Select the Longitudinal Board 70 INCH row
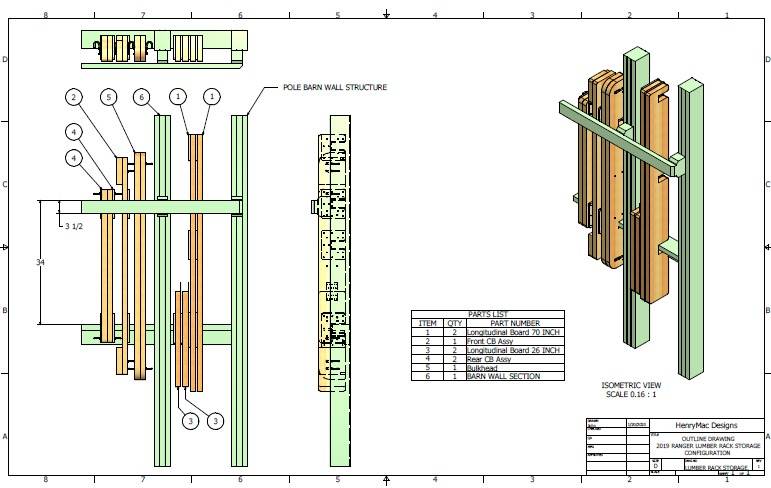Screen dimensions: 771x488 pyautogui.click(x=488, y=332)
